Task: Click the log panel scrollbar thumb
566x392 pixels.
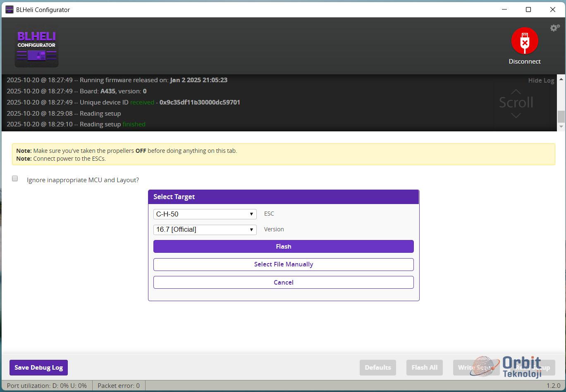Action: click(x=561, y=116)
